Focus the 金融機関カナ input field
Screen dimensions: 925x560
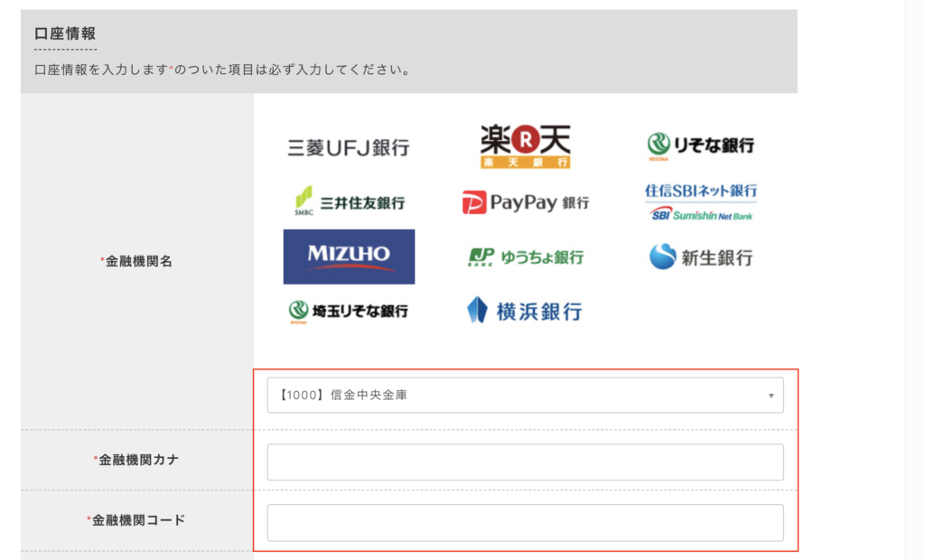tap(525, 462)
